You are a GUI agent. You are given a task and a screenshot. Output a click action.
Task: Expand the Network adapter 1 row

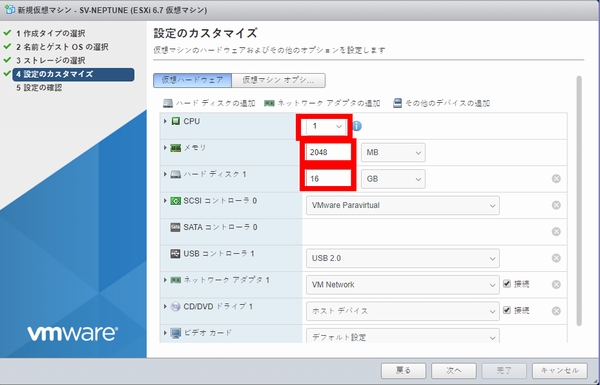(x=165, y=280)
